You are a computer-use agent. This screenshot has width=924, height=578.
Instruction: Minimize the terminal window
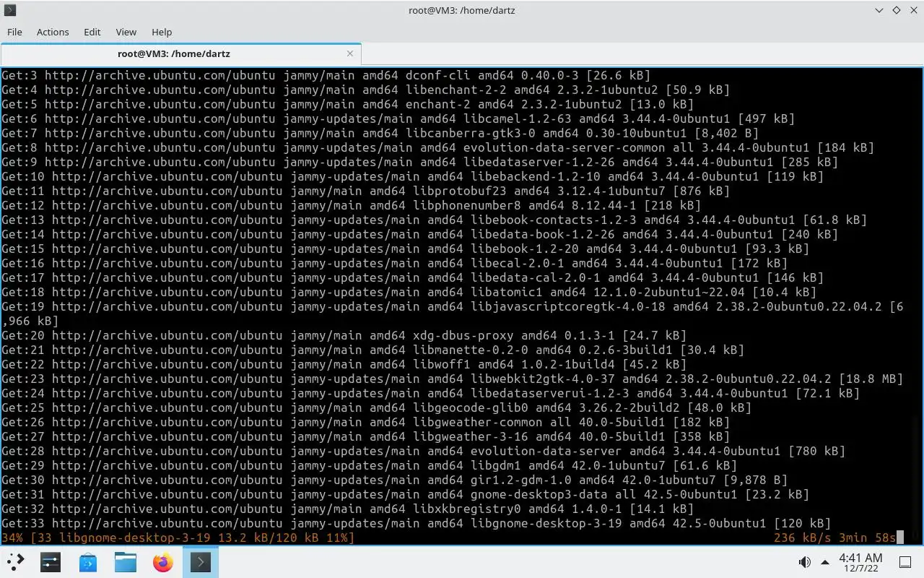(879, 10)
